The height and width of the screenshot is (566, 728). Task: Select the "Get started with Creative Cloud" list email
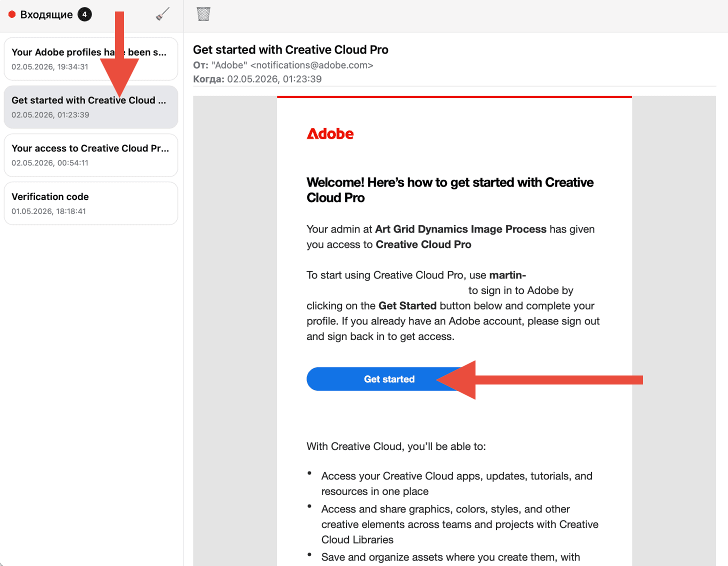coord(91,107)
